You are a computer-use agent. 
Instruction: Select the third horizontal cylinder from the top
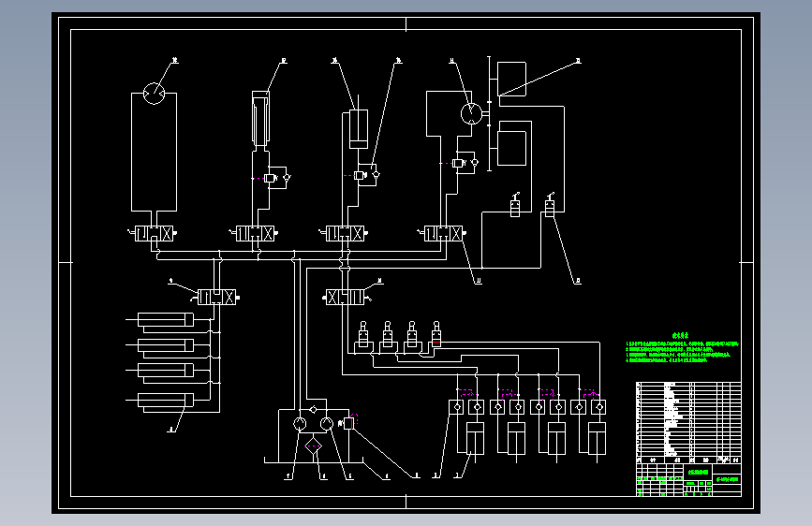(165, 371)
